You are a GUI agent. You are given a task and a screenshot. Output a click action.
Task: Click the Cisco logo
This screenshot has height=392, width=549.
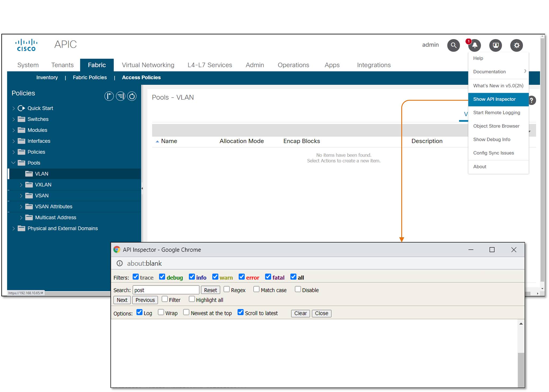coord(27,45)
